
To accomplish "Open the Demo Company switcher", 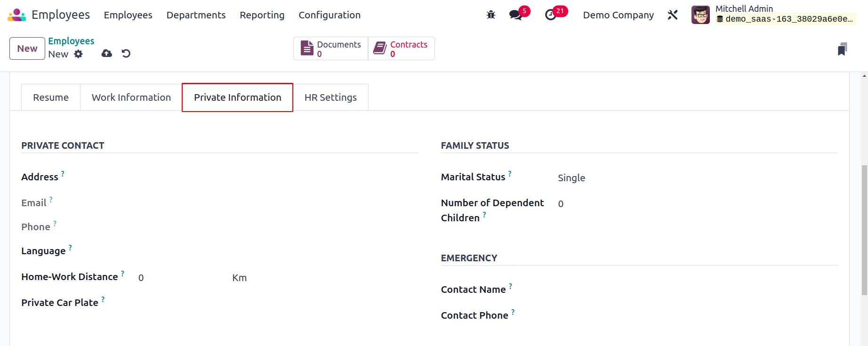I will [x=618, y=15].
